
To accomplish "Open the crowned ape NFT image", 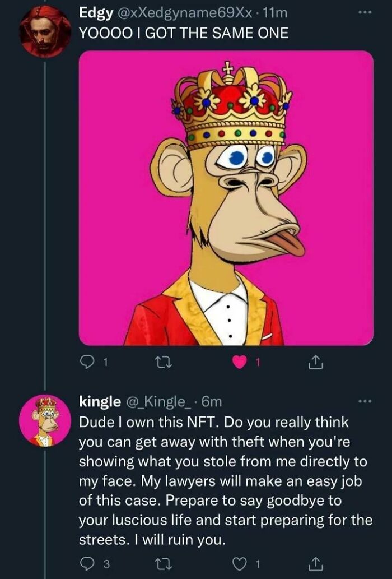I will [x=226, y=199].
